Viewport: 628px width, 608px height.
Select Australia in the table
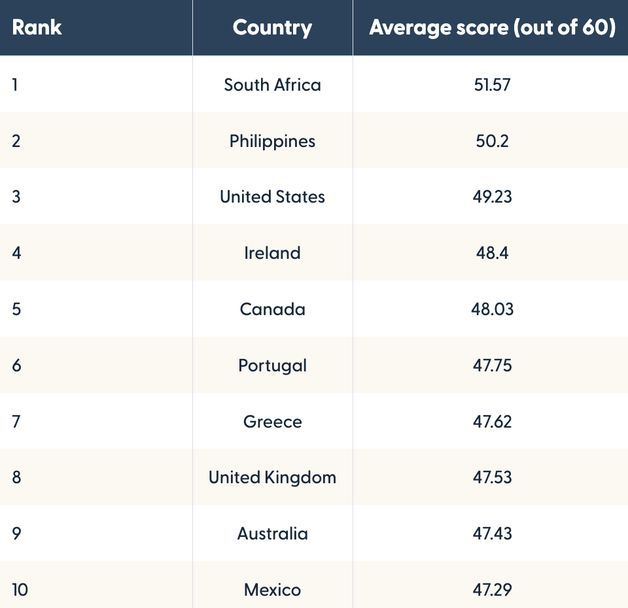click(272, 533)
